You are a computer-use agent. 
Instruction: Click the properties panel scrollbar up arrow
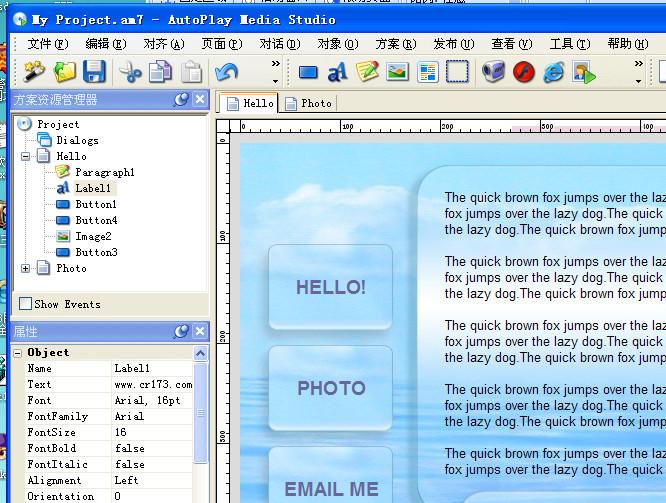tap(201, 353)
